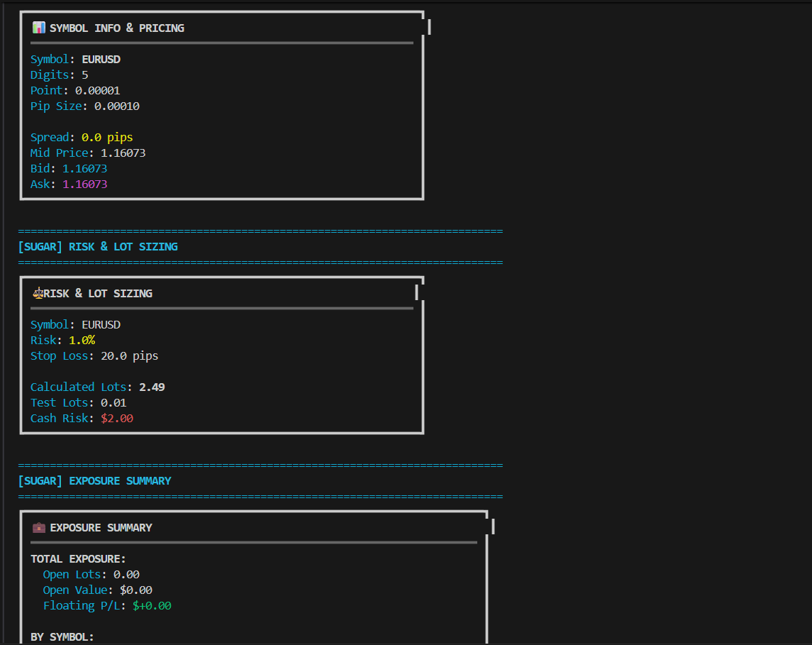Select the Mid Price value 1.16073
Screen dimensions: 812x645
pyautogui.click(x=123, y=153)
